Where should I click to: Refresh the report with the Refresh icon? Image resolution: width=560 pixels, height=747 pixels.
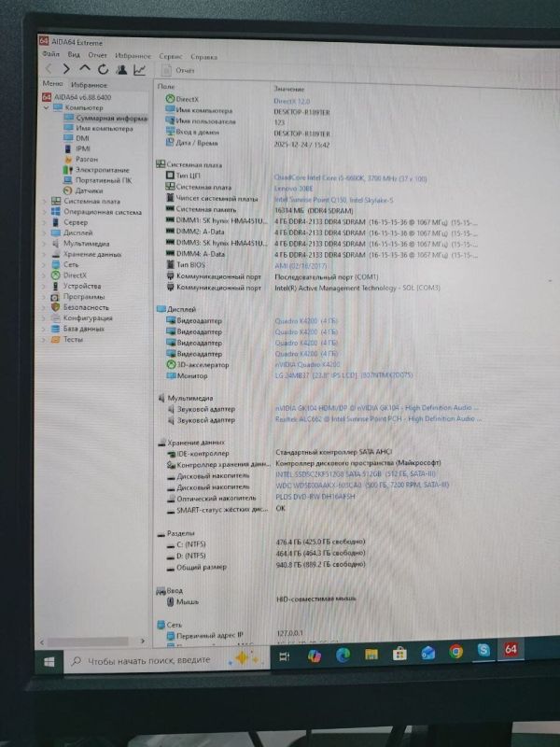click(102, 70)
